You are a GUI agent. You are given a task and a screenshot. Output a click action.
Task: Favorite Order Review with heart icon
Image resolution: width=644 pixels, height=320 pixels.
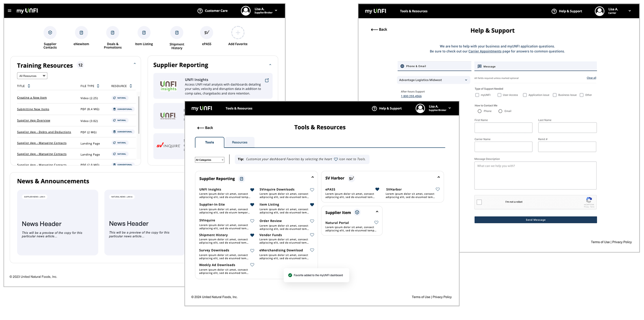coord(312,221)
